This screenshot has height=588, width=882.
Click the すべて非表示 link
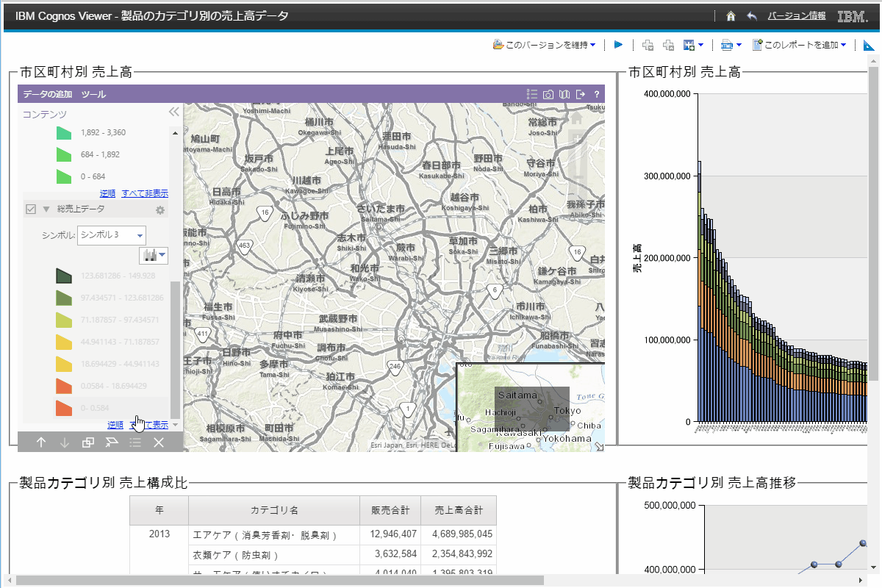pyautogui.click(x=145, y=193)
